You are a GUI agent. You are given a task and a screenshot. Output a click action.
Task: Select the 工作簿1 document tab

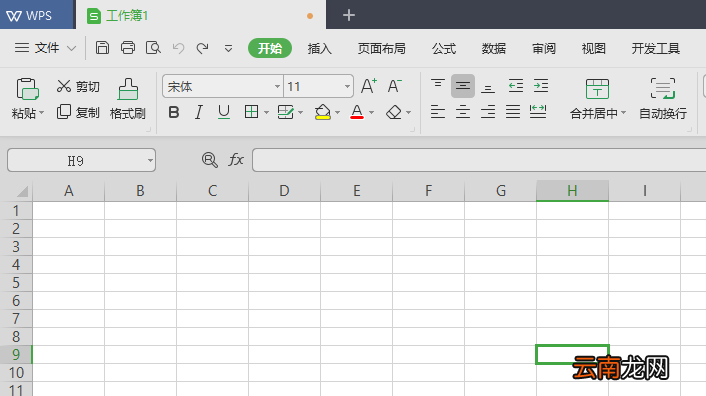[x=201, y=15]
